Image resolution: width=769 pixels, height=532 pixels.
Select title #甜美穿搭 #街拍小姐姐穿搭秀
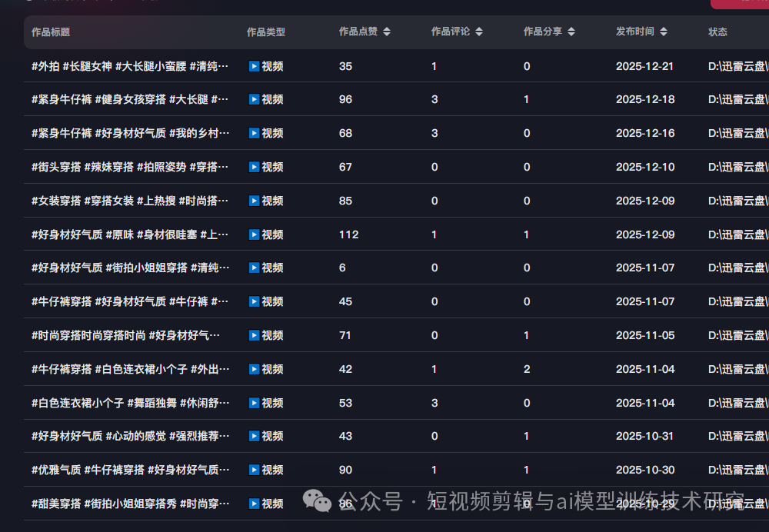[x=130, y=504]
